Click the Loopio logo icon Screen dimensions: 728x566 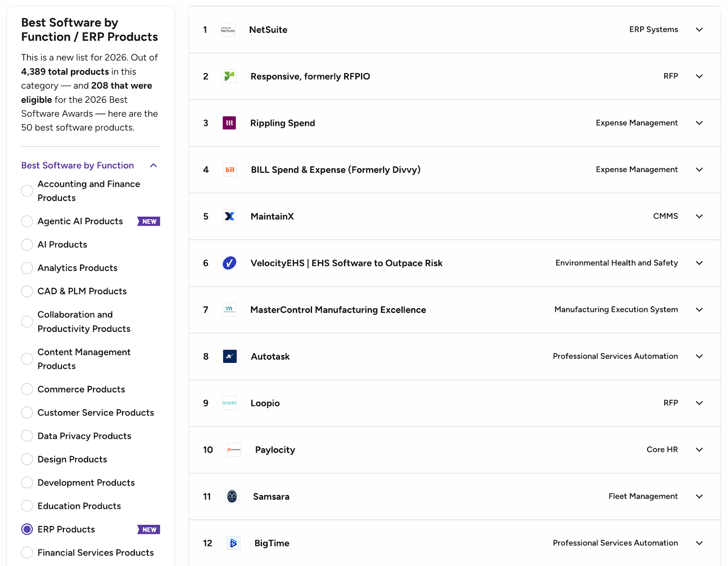[229, 403]
